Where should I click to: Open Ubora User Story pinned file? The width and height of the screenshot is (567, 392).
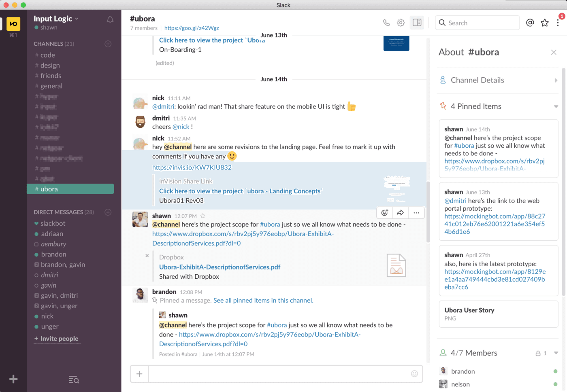pos(499,314)
